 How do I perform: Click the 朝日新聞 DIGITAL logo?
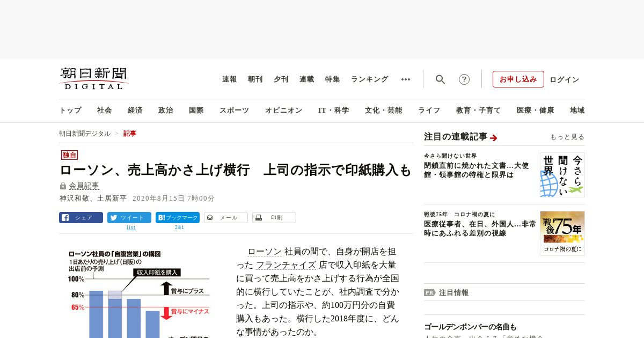93,78
